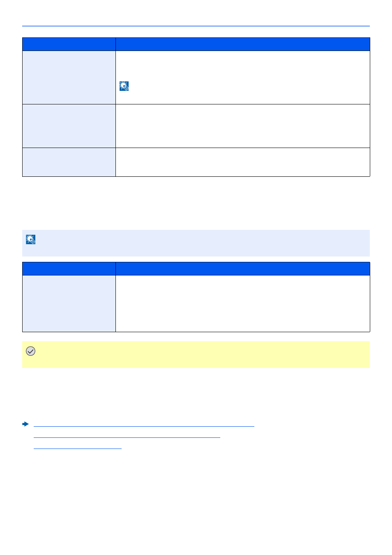Open the third, shortest reference link
This screenshot has width=392, height=555.
pos(78,447)
